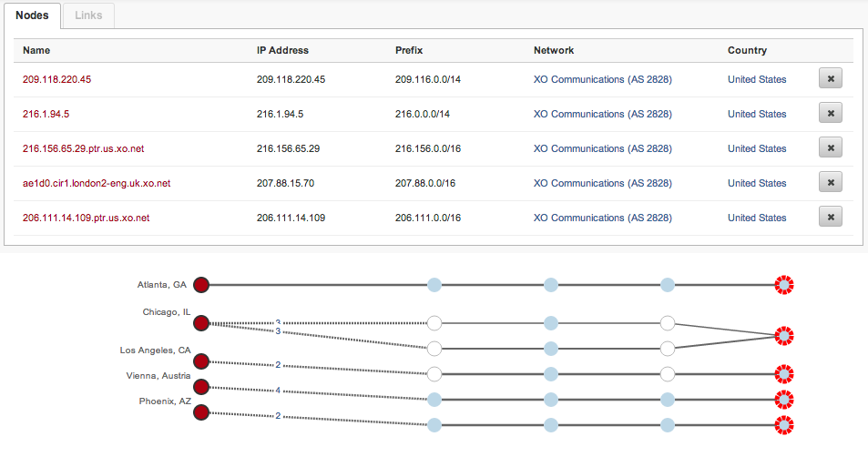The image size is (868, 457).
Task: Remove the 209.118.220.45 node row
Action: click(x=830, y=79)
